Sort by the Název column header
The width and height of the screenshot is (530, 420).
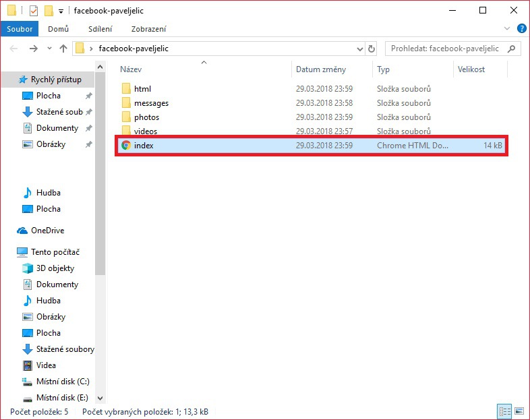131,69
